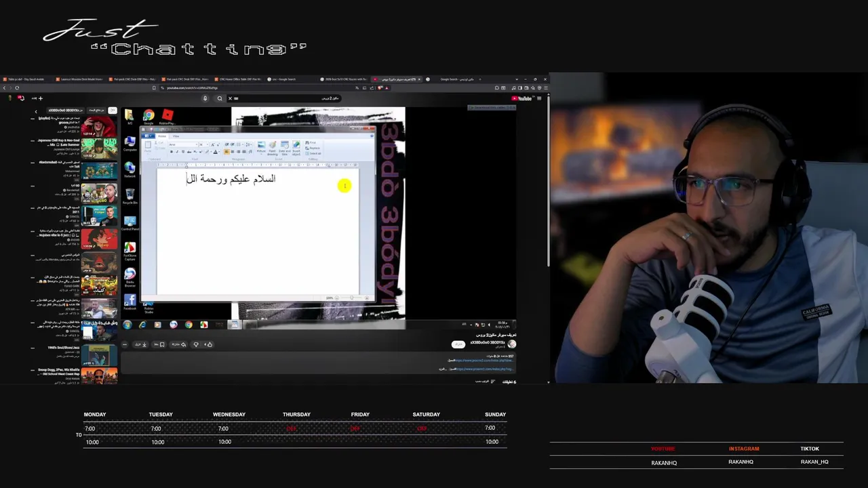Click Paint drawing icon in WordPad
This screenshot has width=868, height=488.
click(x=273, y=148)
